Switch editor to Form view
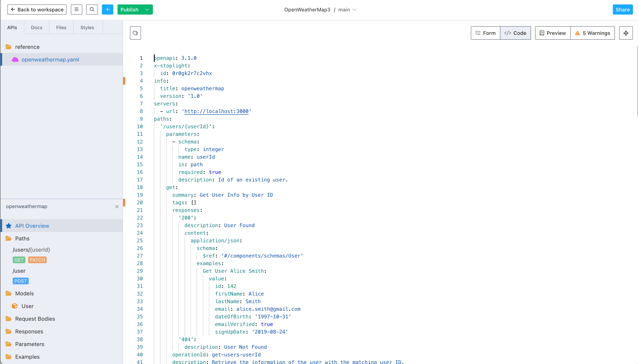Screen dimensions: 638x364 point(485,33)
